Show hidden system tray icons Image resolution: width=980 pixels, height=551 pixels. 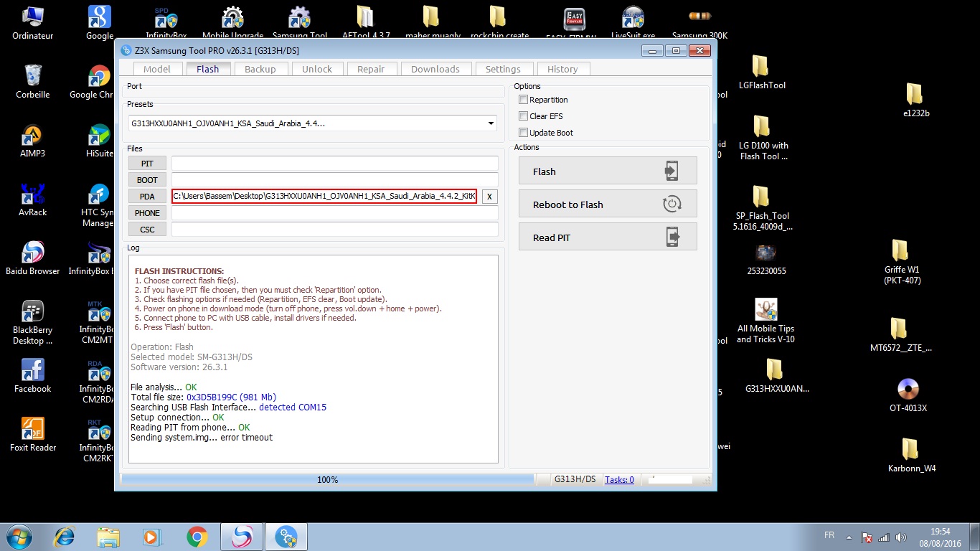pos(849,537)
